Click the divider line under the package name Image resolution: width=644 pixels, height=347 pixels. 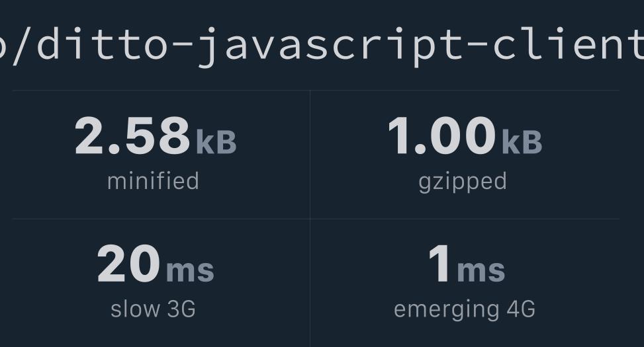point(316,91)
